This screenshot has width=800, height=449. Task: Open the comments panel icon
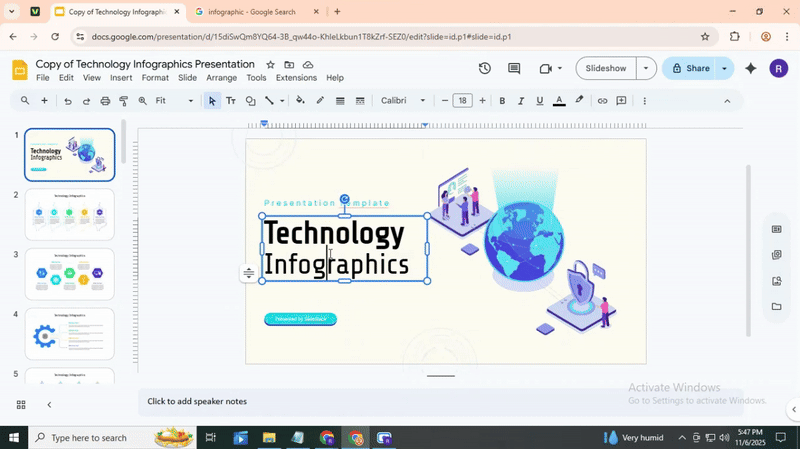coord(514,69)
